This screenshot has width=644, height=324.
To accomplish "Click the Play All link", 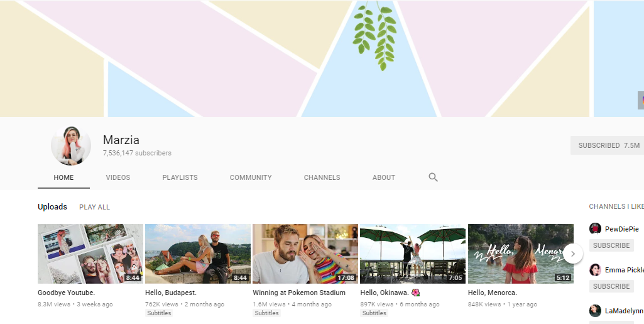I will [x=94, y=207].
